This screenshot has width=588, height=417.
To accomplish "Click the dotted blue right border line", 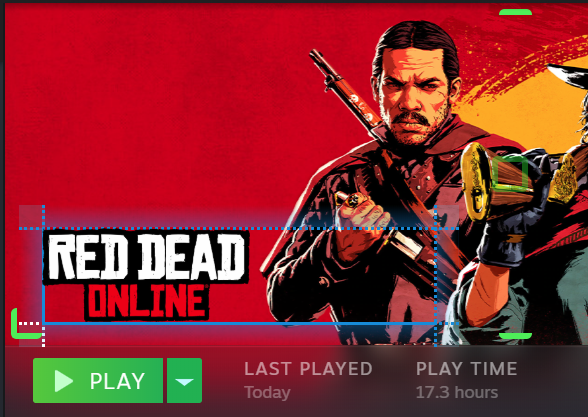I will pyautogui.click(x=436, y=276).
